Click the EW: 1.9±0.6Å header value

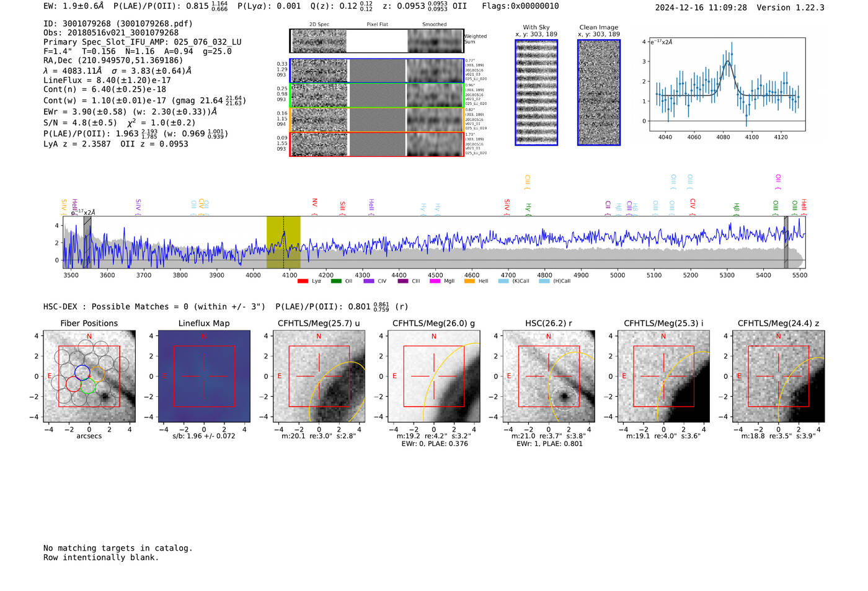tap(74, 6)
